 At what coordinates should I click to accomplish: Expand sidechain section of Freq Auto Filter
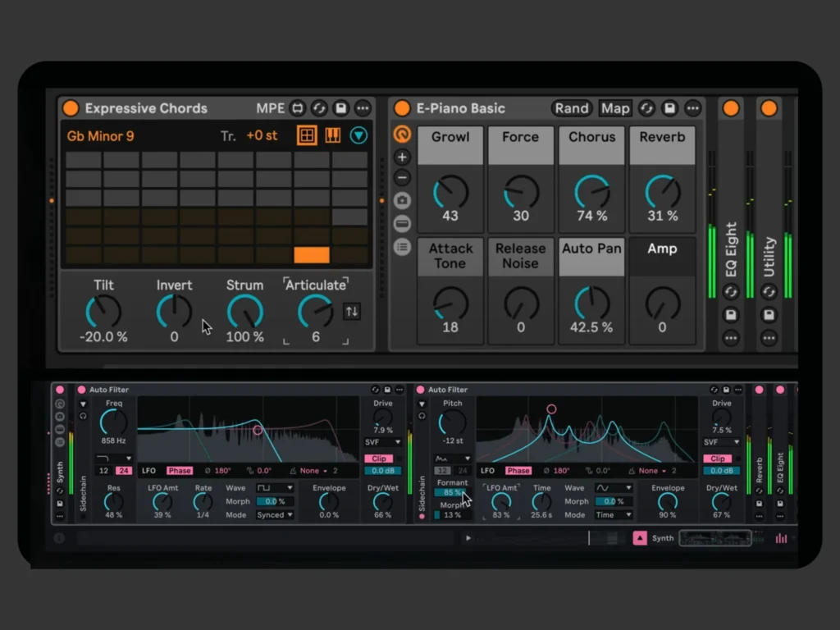(x=83, y=404)
